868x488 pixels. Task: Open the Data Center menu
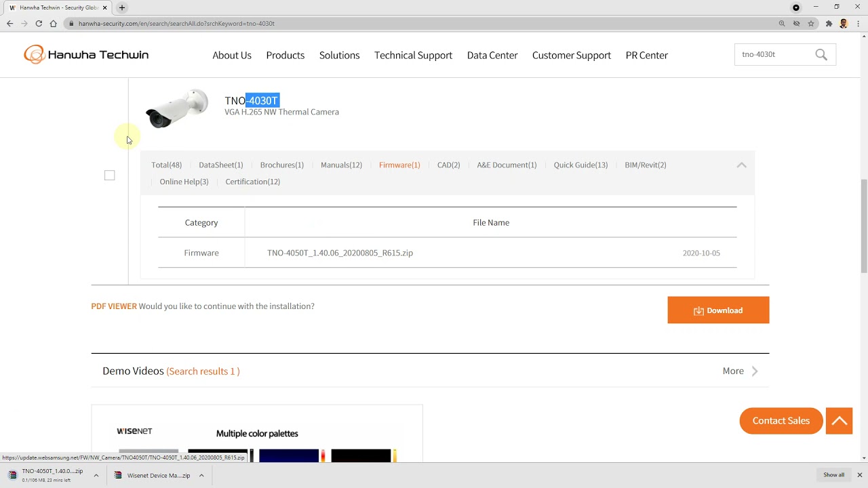[492, 55]
